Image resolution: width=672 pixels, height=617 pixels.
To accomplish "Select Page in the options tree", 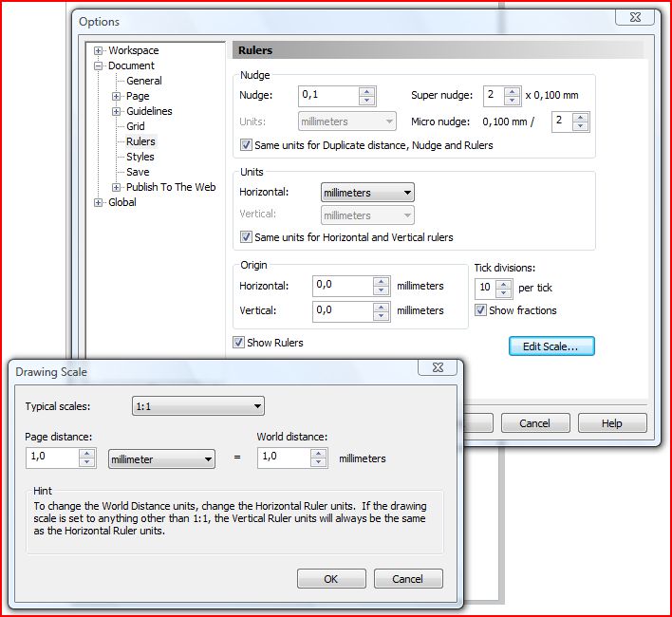I will coord(138,96).
